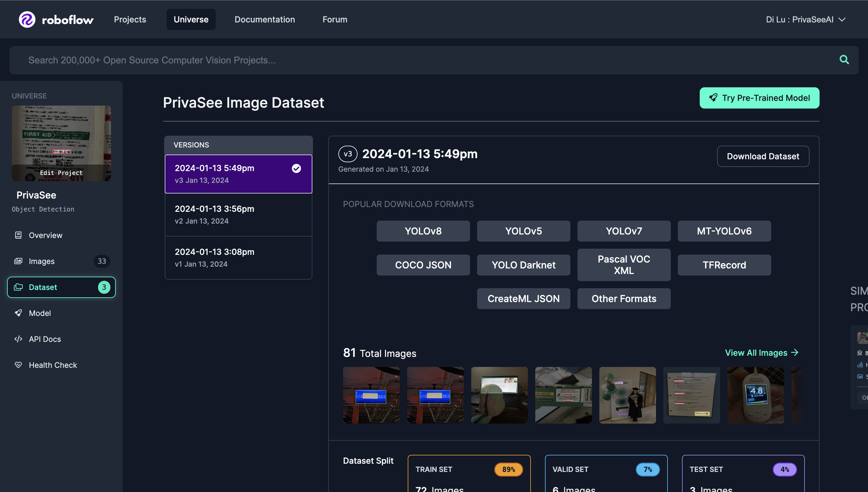
Task: Click the v3 circle badge
Action: point(347,154)
